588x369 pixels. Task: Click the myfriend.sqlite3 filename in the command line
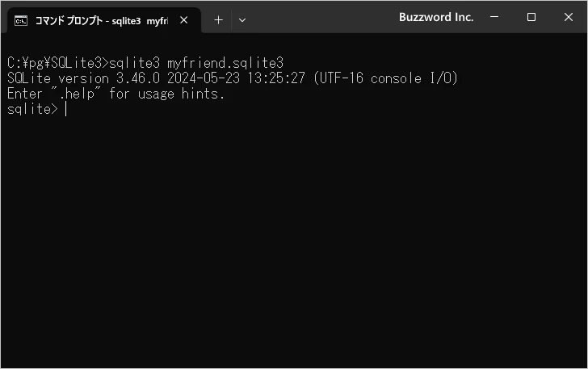click(x=225, y=62)
